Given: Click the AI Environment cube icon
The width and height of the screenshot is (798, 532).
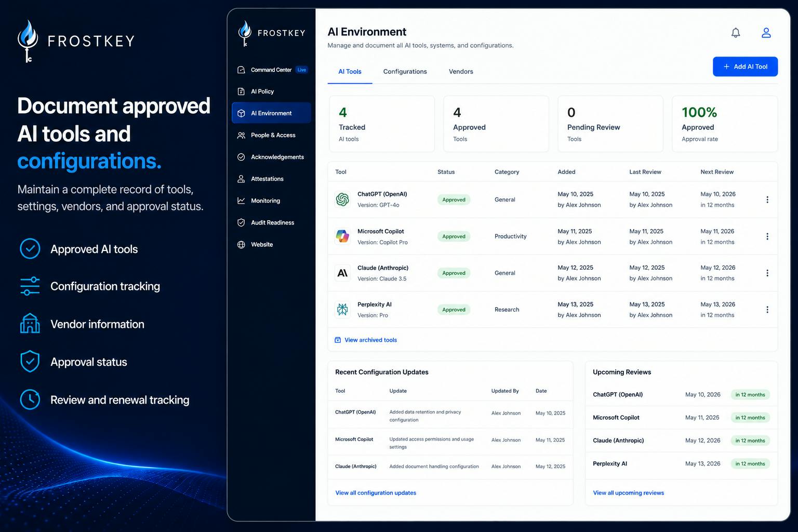Looking at the screenshot, I should [x=241, y=113].
